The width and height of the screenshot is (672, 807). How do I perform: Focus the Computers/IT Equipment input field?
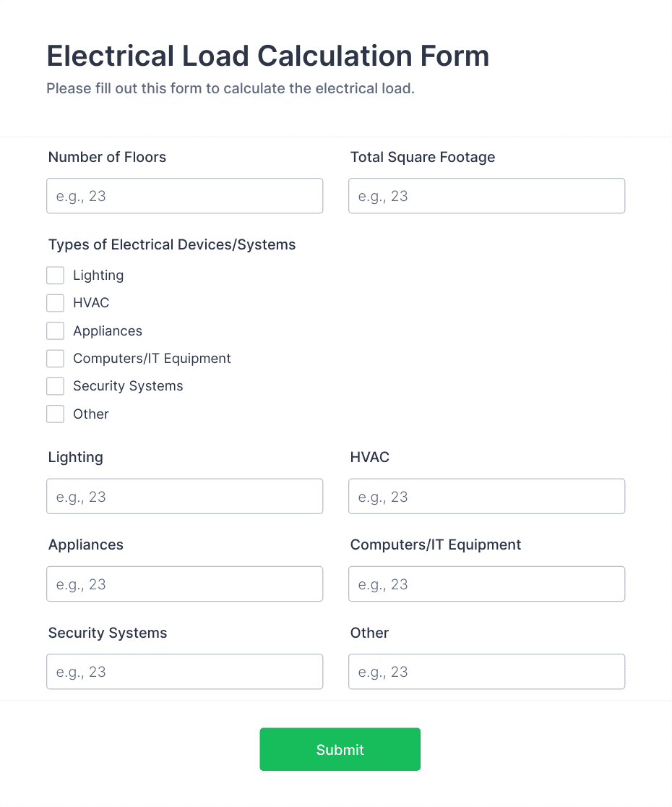tap(486, 584)
